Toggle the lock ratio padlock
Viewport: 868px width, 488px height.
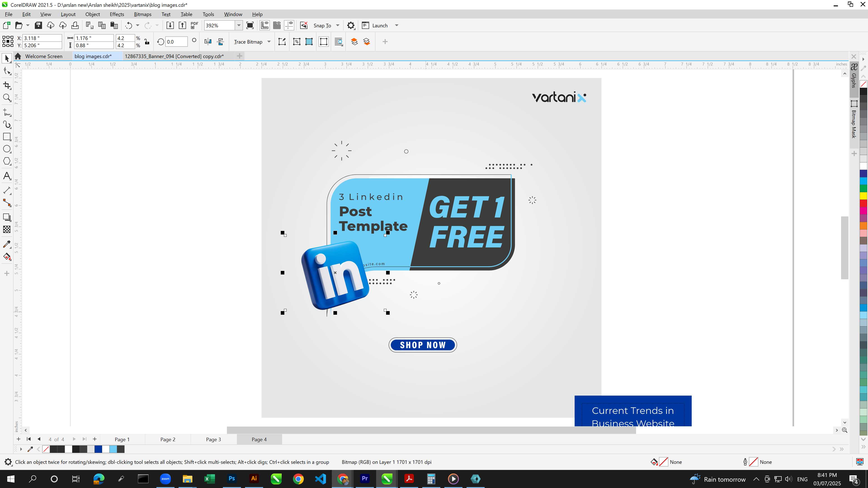pyautogui.click(x=147, y=42)
